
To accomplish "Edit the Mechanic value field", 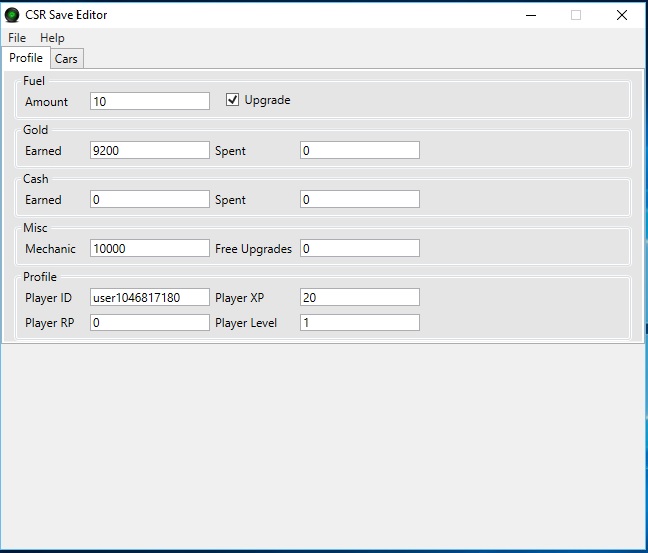I will (149, 248).
